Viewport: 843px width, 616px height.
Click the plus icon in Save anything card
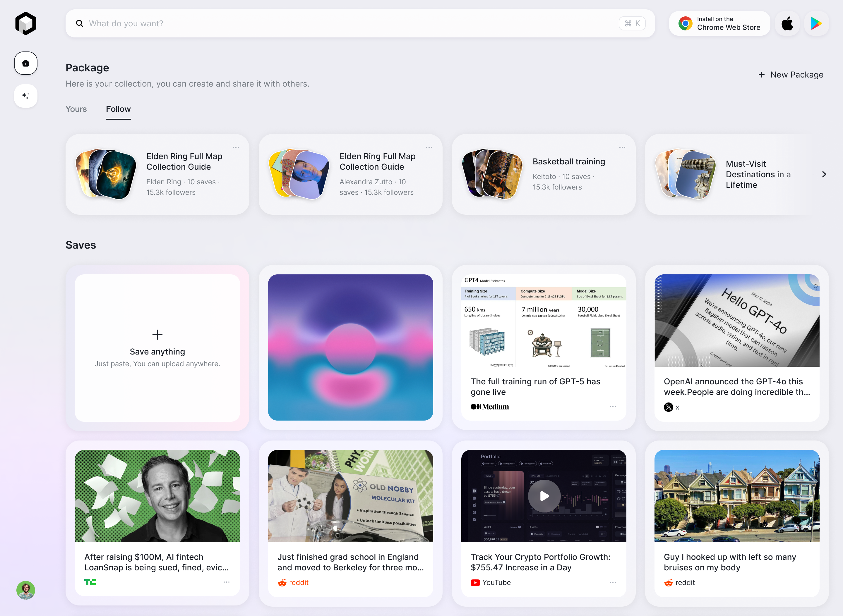coord(157,335)
